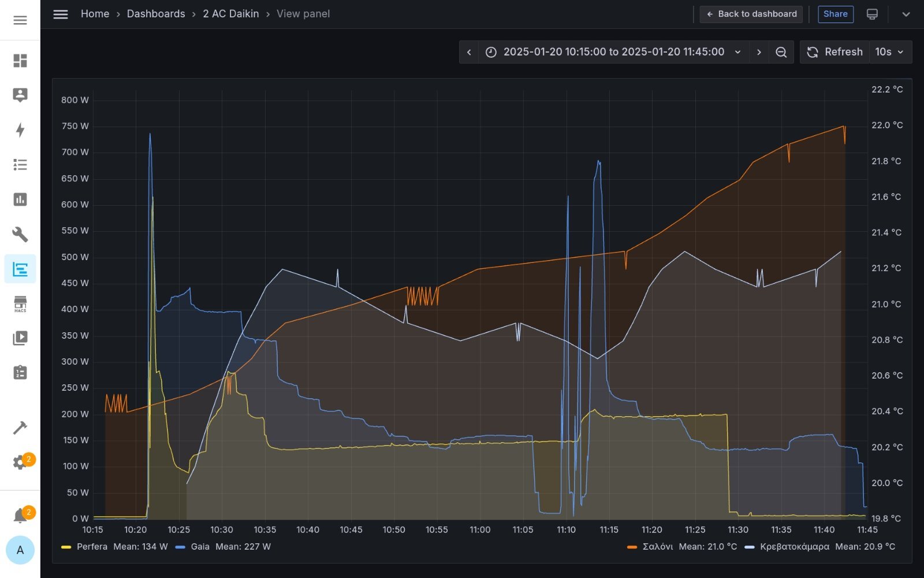Image resolution: width=924 pixels, height=578 pixels.
Task: Click the light blue Κρεβατοκάμαρα color swatch
Action: coord(750,547)
